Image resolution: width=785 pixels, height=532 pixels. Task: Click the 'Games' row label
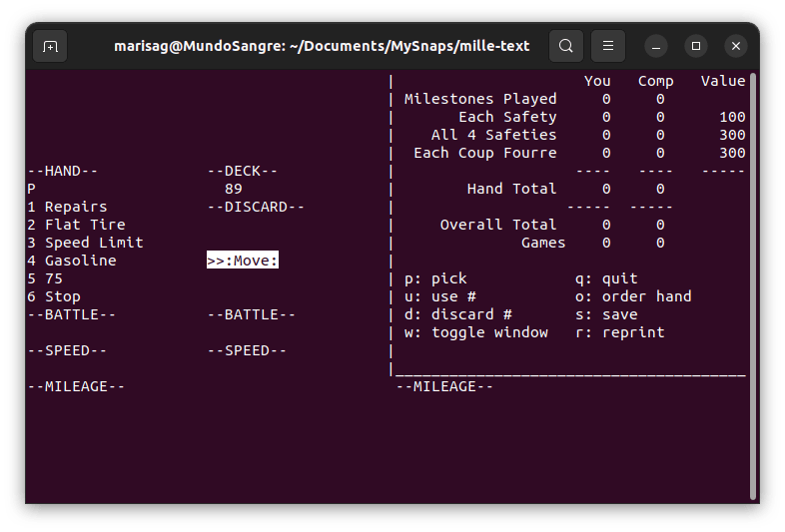tap(543, 244)
